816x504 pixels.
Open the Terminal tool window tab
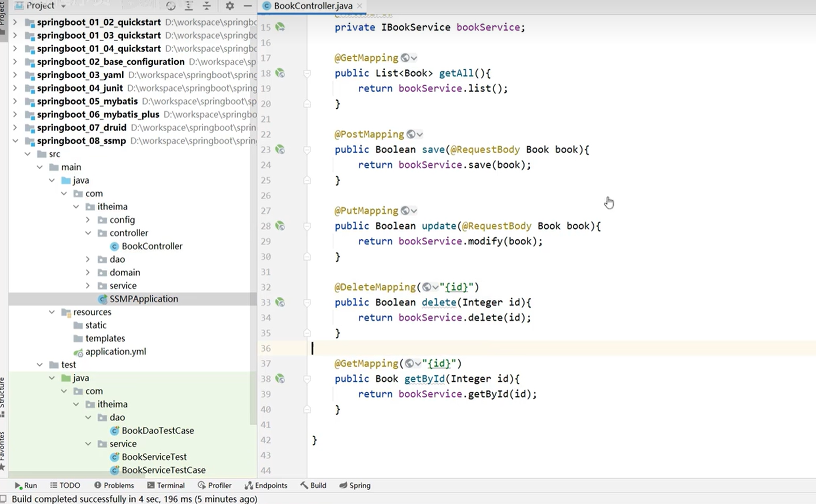[166, 485]
